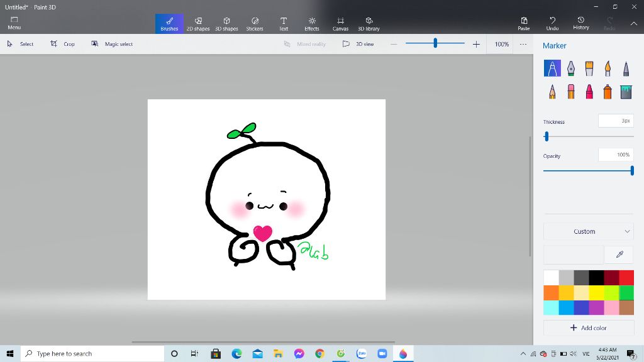
Task: Click the 100% zoom level field
Action: click(x=501, y=44)
